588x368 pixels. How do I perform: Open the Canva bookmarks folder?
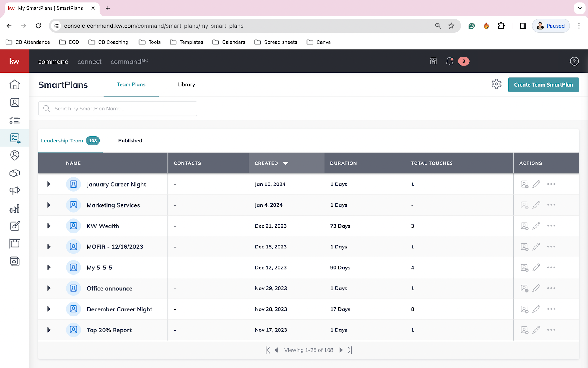click(319, 42)
